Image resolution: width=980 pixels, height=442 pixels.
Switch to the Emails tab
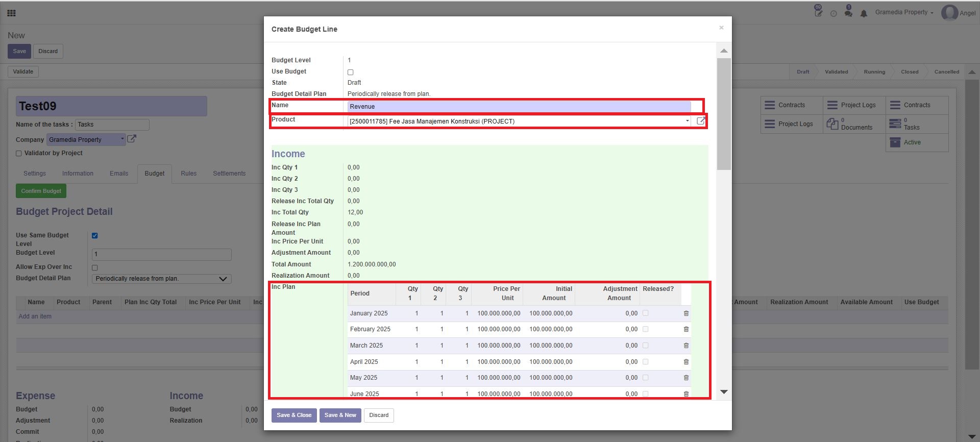click(x=119, y=174)
